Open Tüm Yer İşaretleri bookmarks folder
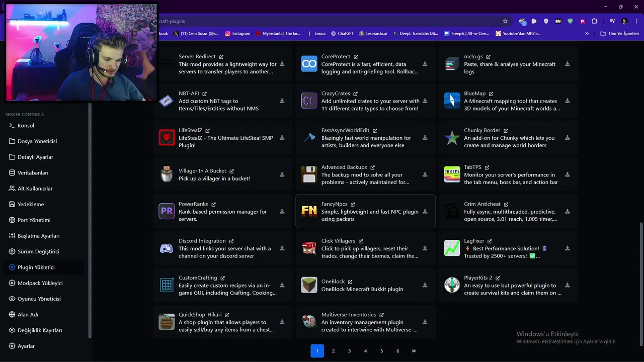 coord(620,34)
